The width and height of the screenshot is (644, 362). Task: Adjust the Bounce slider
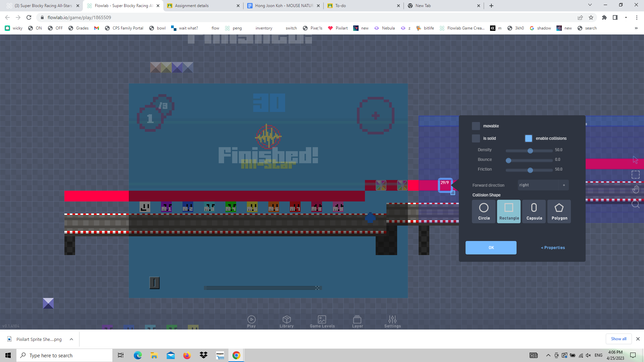529,161
